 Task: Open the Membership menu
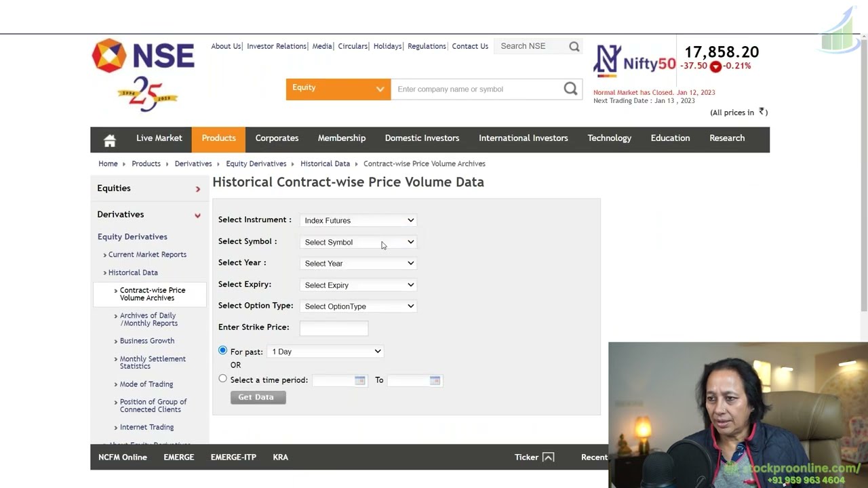point(342,138)
